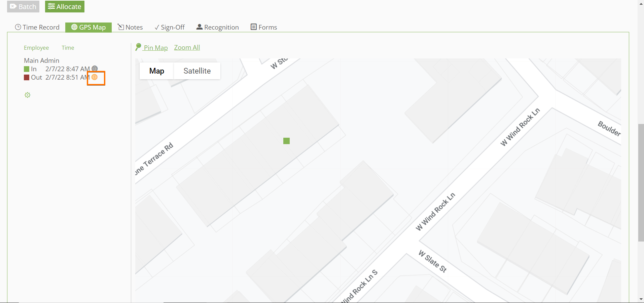Screen dimensions: 644x303
Task: Click the orange globe icon next to Out 8:51 AM
Action: 95,77
